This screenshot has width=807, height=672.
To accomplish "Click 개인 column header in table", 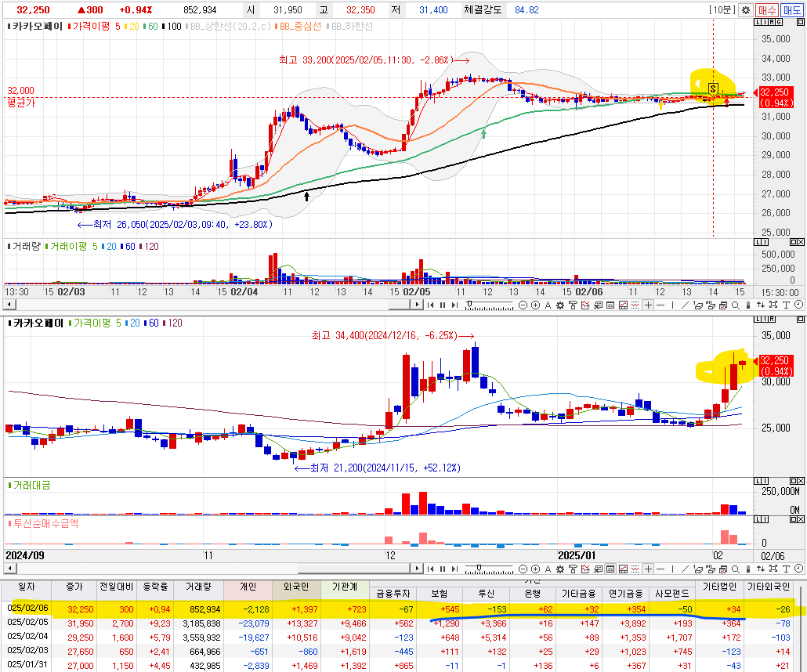I will pos(248,587).
